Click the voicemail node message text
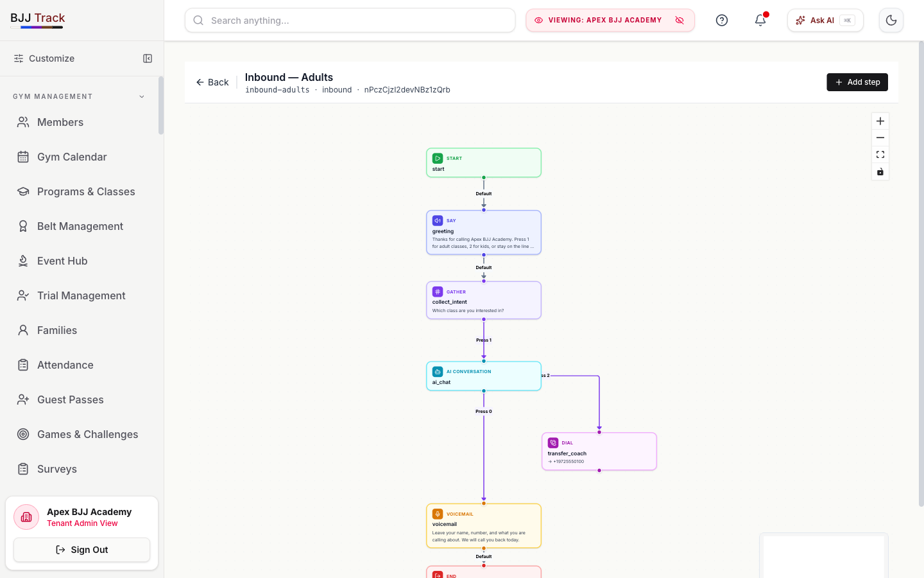 [x=479, y=536]
